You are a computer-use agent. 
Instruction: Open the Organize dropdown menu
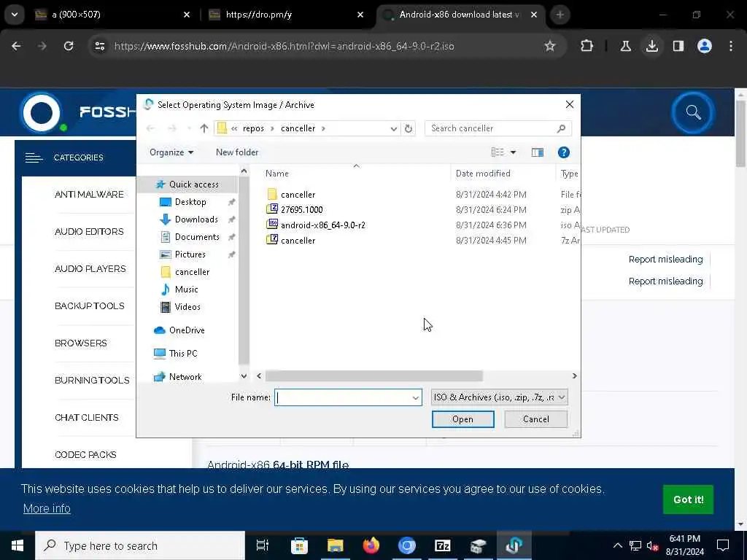click(x=171, y=152)
